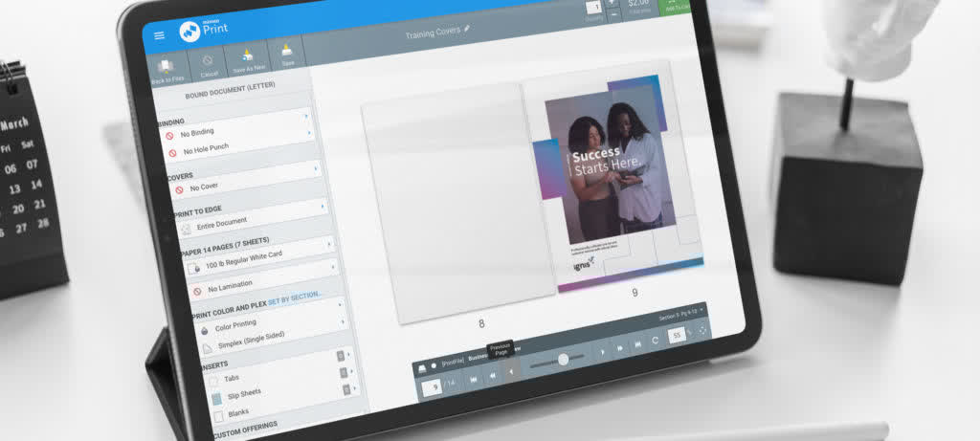Click the Cancel toolbar button

coord(209,65)
